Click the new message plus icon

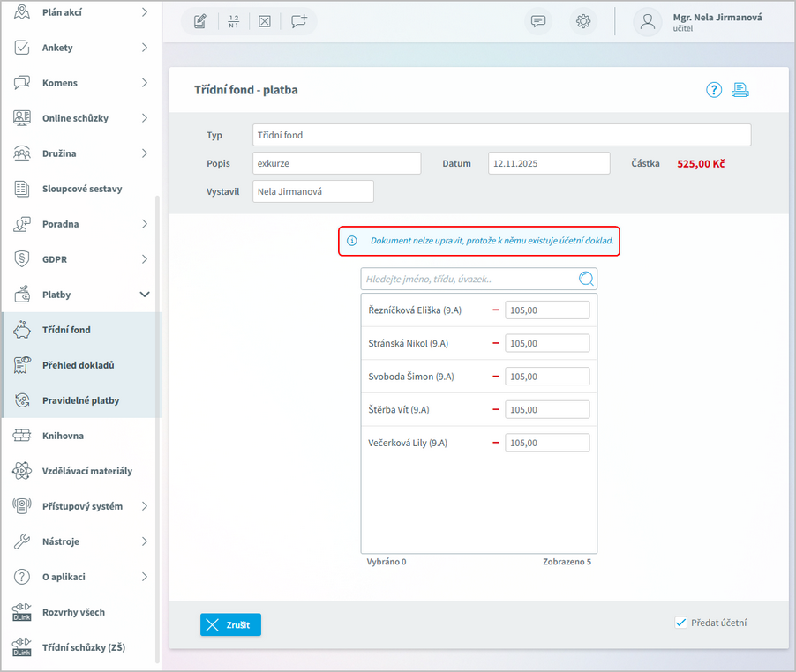[299, 21]
